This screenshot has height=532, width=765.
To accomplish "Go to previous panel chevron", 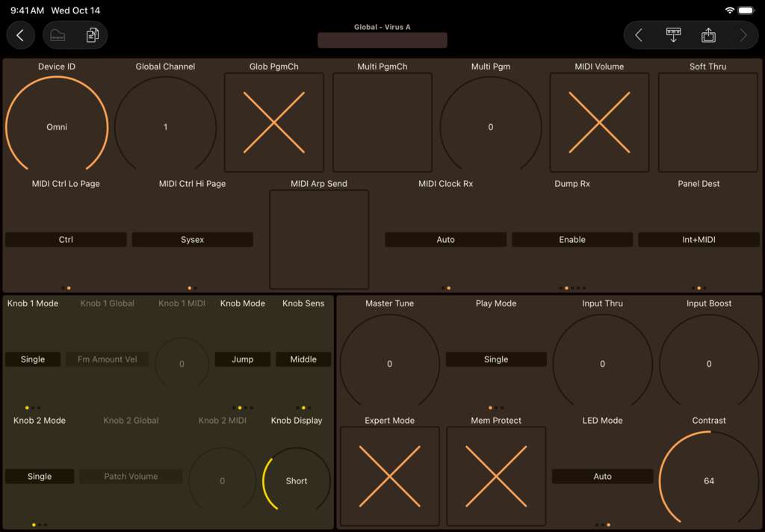I will (639, 35).
